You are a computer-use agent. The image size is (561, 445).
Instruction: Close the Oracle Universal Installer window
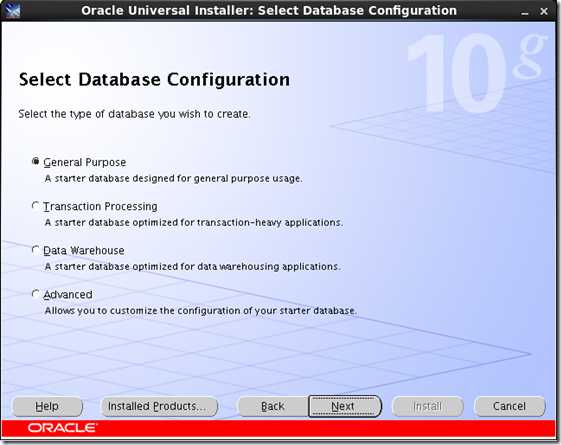[x=544, y=11]
